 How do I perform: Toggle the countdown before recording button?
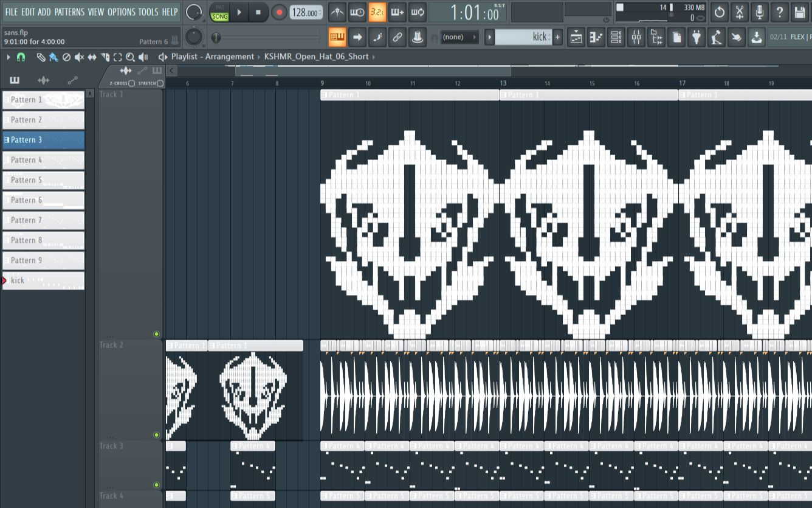(377, 12)
